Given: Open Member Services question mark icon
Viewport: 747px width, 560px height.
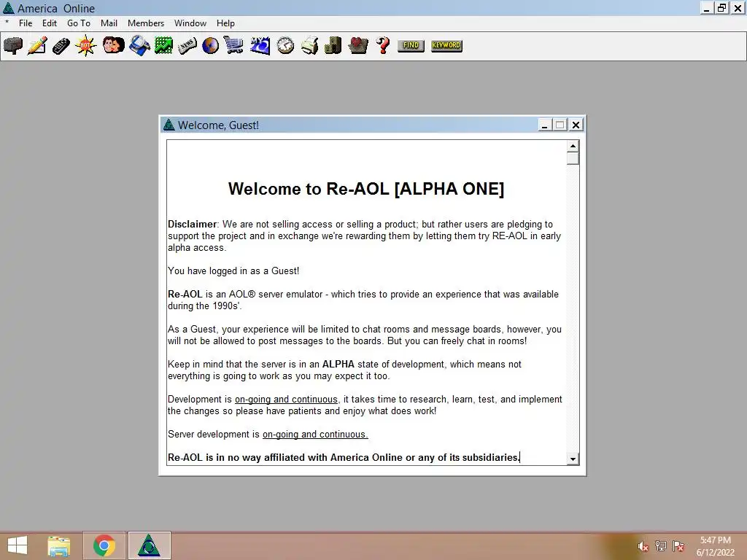Looking at the screenshot, I should [383, 46].
